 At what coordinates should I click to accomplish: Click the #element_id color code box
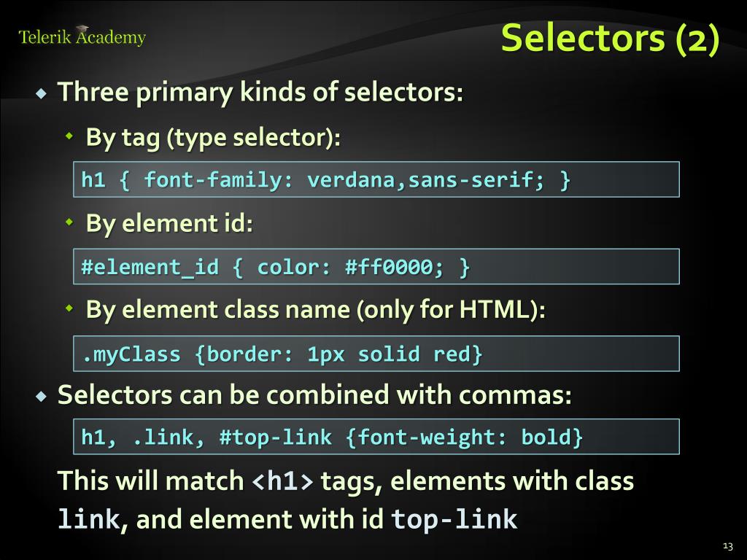pyautogui.click(x=376, y=267)
